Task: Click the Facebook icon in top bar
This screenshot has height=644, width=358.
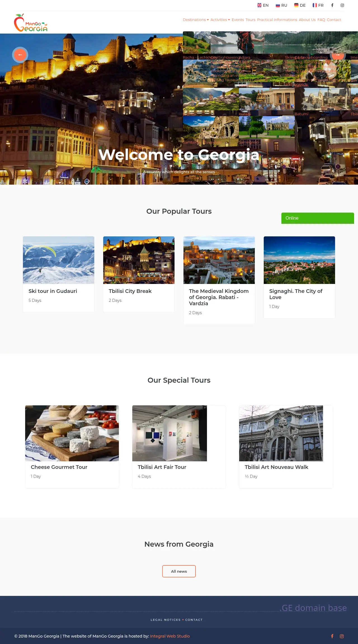Action: point(332,5)
